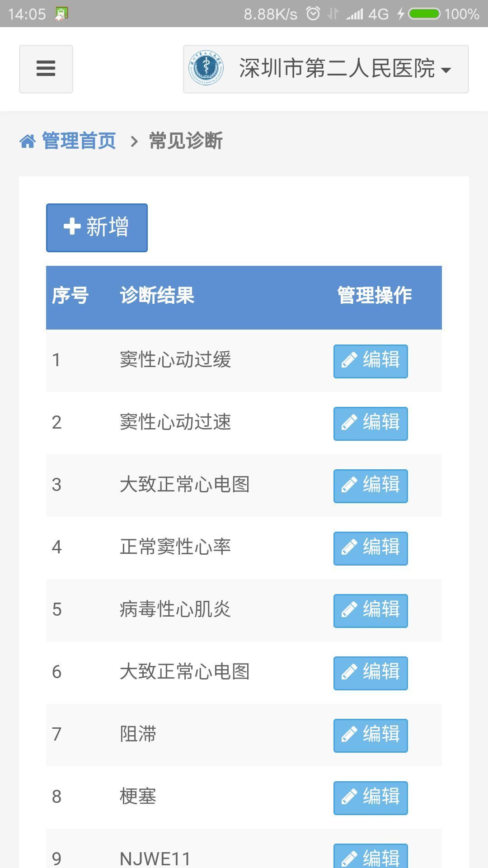Click the home icon in breadcrumb
The image size is (488, 868).
pyautogui.click(x=28, y=142)
